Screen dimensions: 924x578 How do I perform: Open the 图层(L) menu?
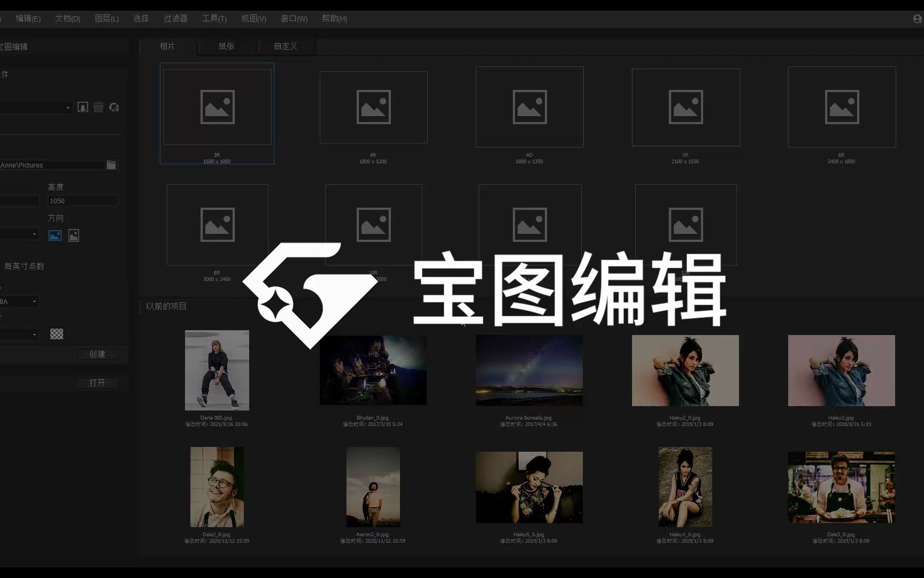point(107,19)
